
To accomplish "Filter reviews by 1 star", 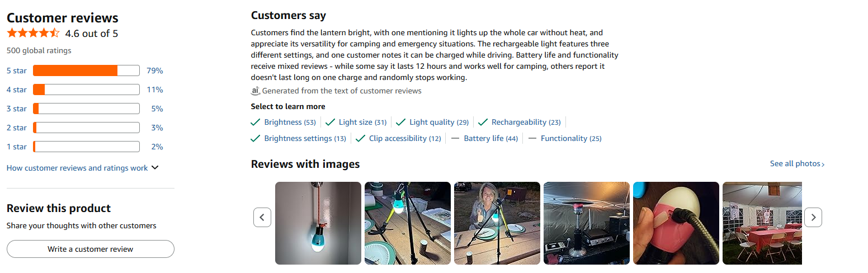I will [16, 147].
